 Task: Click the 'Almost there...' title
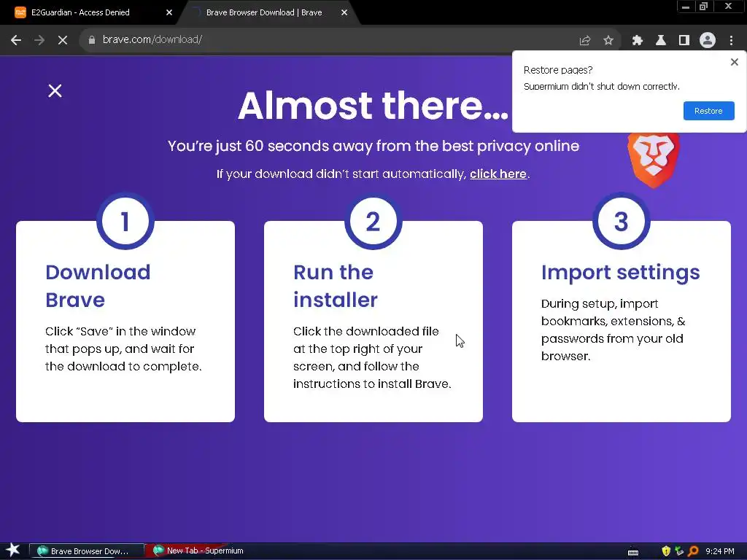tap(373, 105)
